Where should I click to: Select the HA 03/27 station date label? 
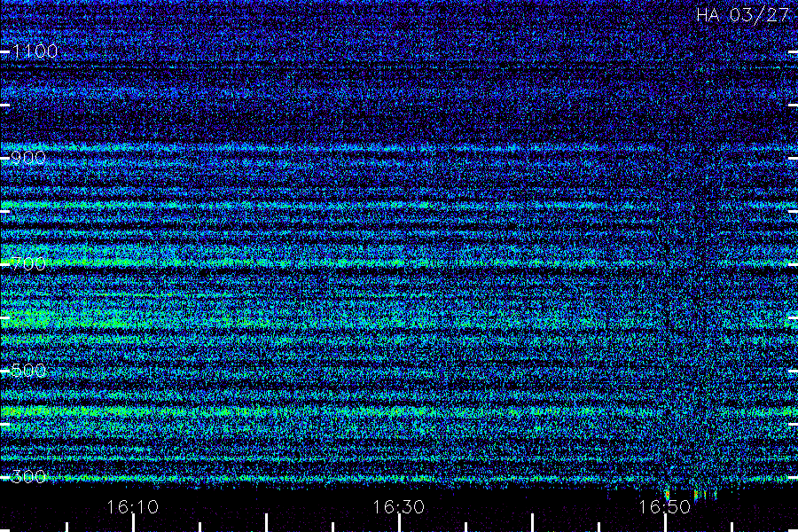(x=743, y=15)
